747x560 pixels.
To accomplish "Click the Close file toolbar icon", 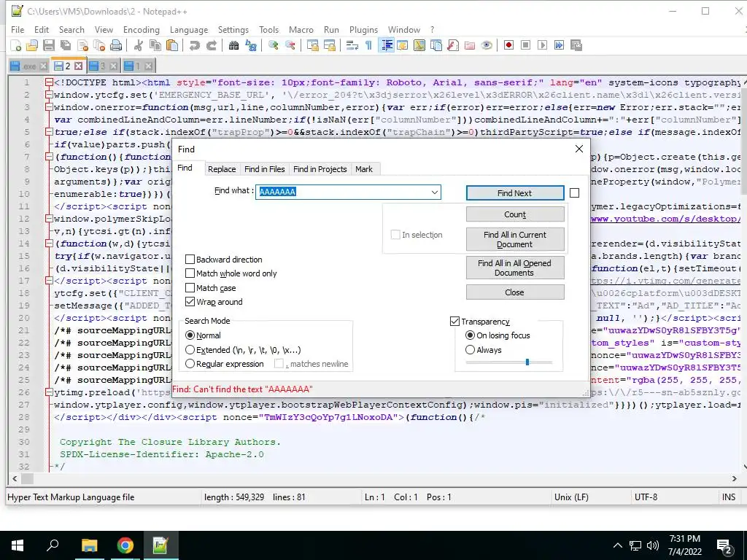I will (82, 45).
